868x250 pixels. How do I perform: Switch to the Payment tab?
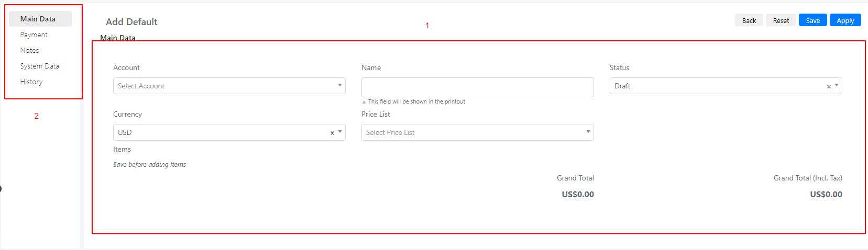(x=34, y=35)
